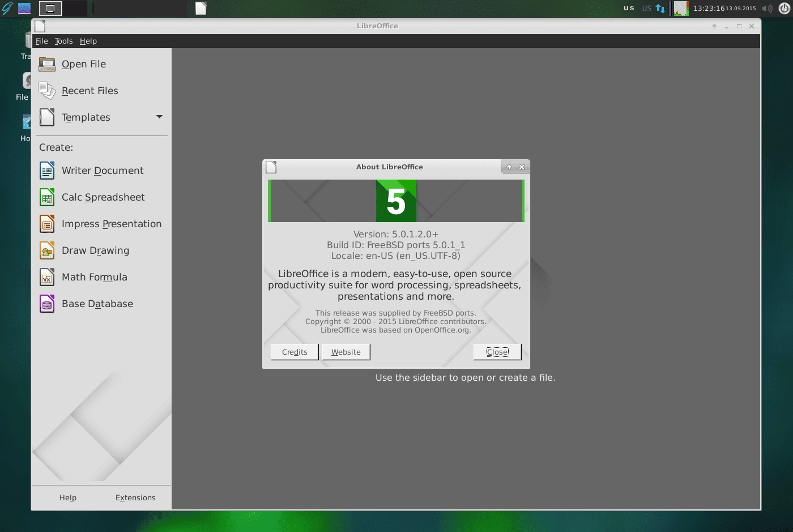
Task: Open the Help menu in menu bar
Action: point(88,41)
